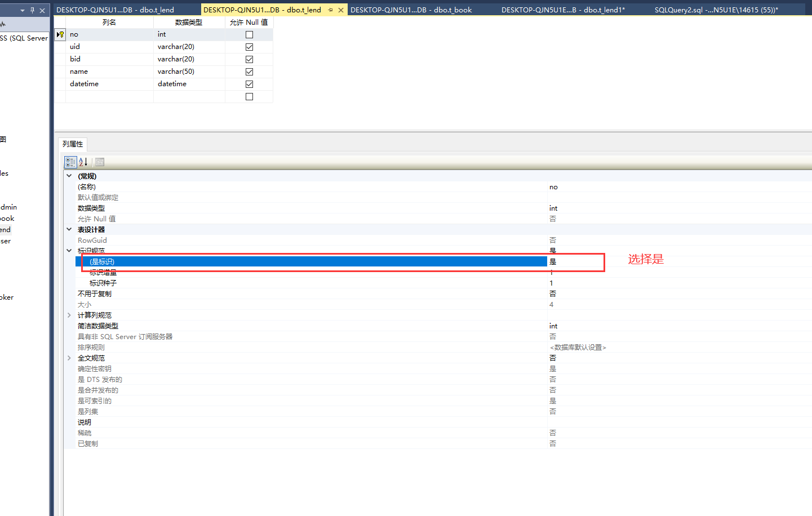Screen dimensions: 812x516
Task: Click int data type cell for no
Action: (x=189, y=34)
